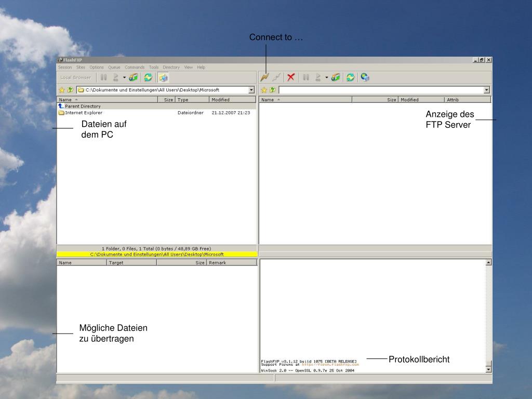Click the Dateiordner type cell
This screenshot has height=399, width=532.
pyautogui.click(x=190, y=113)
